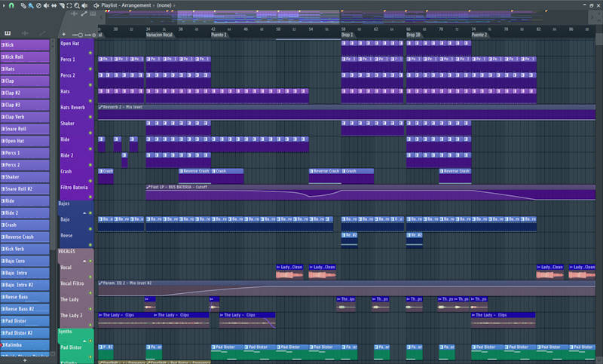This screenshot has height=364, width=603.
Task: Select the Draw pencil tool
Action: 24,5
